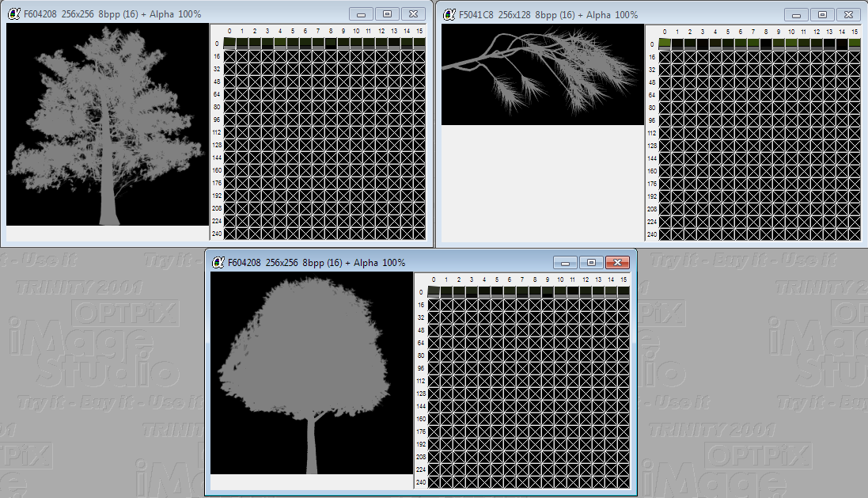Screen dimensions: 868x498
Task: Select palette color 0 in the branch window
Action: [665, 44]
